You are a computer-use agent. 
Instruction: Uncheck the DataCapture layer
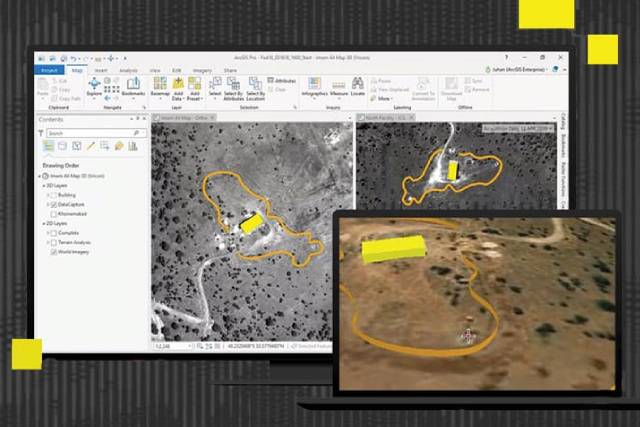click(x=53, y=205)
